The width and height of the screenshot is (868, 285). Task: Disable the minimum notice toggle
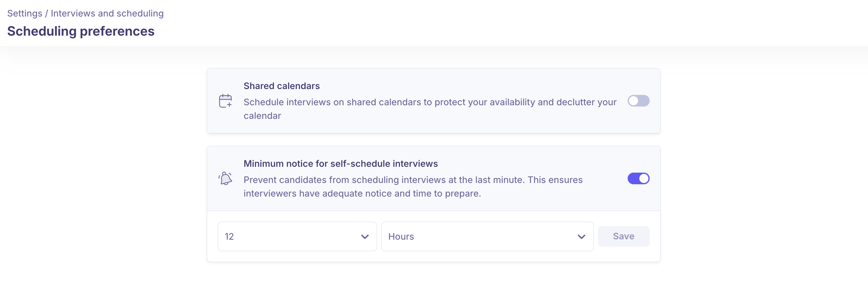pyautogui.click(x=638, y=178)
